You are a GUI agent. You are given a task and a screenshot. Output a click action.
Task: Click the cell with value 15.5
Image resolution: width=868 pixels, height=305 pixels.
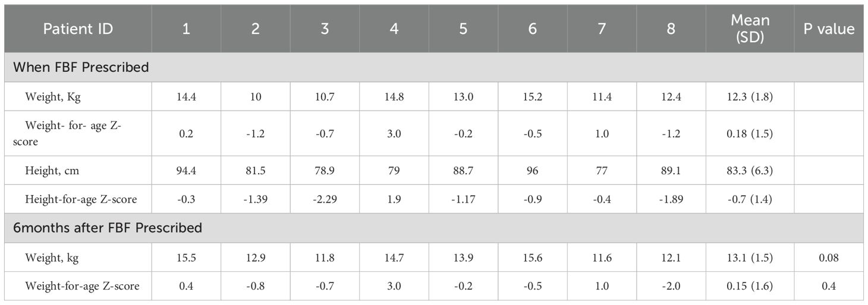[186, 257]
